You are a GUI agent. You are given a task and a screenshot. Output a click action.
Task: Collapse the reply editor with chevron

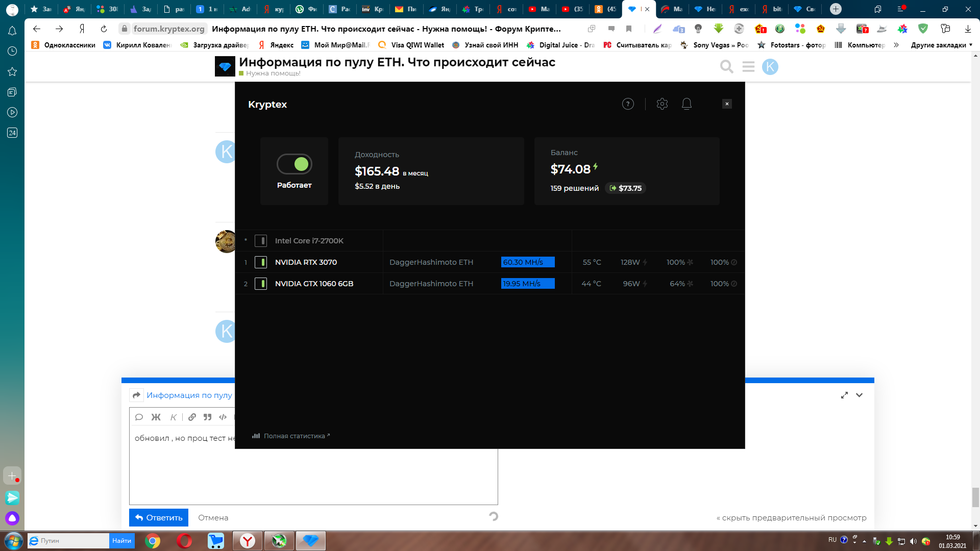coord(860,395)
